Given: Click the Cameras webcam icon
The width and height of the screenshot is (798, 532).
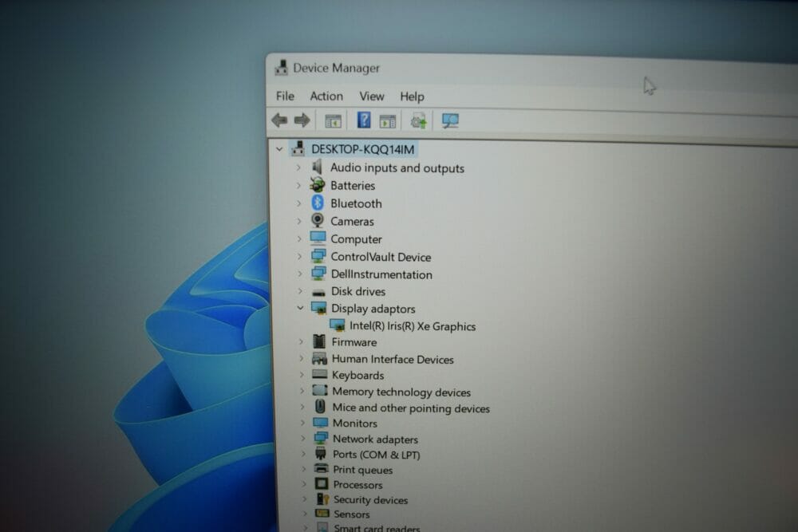Looking at the screenshot, I should pyautogui.click(x=318, y=220).
